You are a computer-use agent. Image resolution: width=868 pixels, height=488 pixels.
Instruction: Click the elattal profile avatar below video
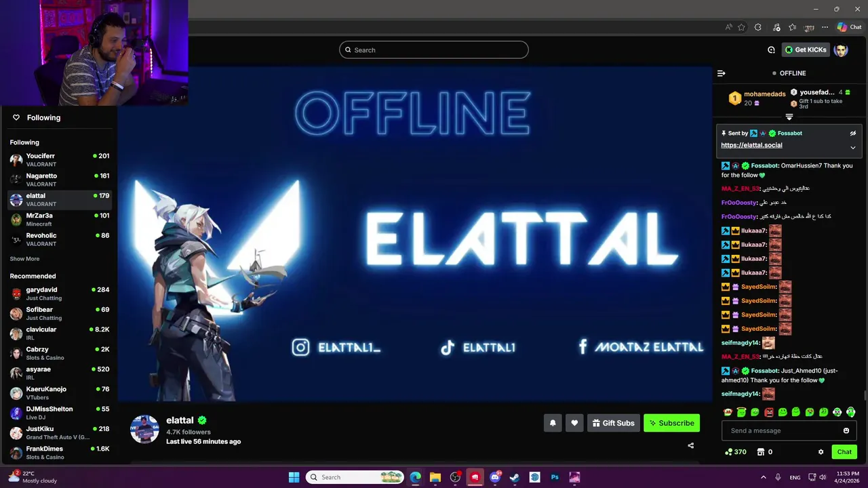[x=144, y=429]
